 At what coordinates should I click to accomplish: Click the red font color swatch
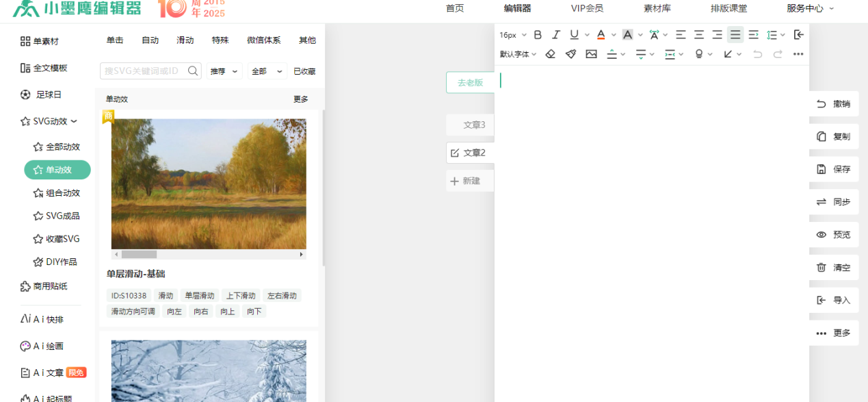click(x=601, y=35)
